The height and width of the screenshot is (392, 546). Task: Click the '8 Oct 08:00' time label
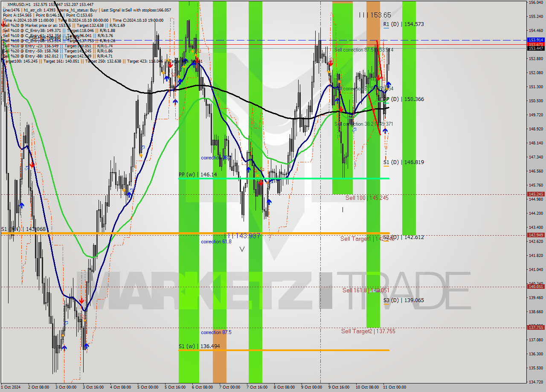pos(284,387)
